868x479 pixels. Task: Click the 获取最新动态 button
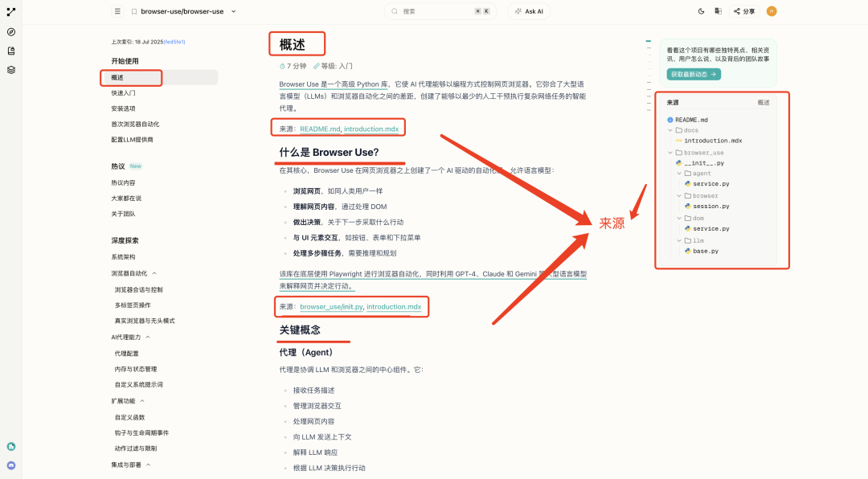[x=694, y=74]
